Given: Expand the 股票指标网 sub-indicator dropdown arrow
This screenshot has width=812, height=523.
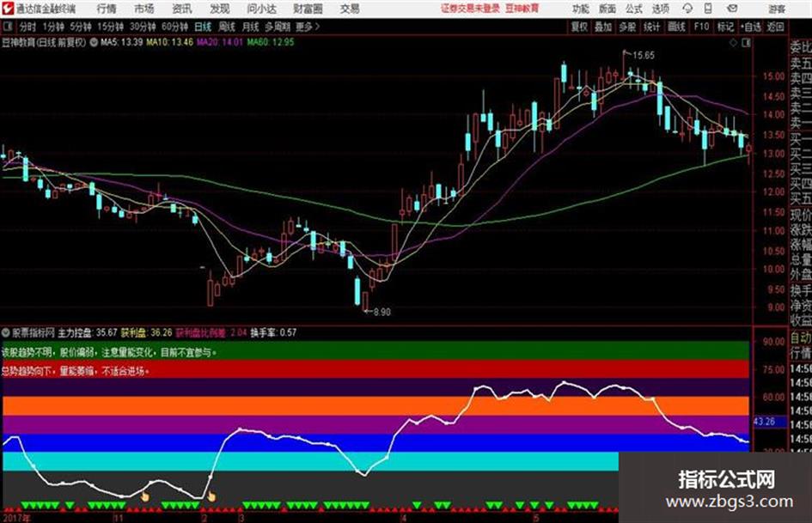Looking at the screenshot, I should 6,332.
